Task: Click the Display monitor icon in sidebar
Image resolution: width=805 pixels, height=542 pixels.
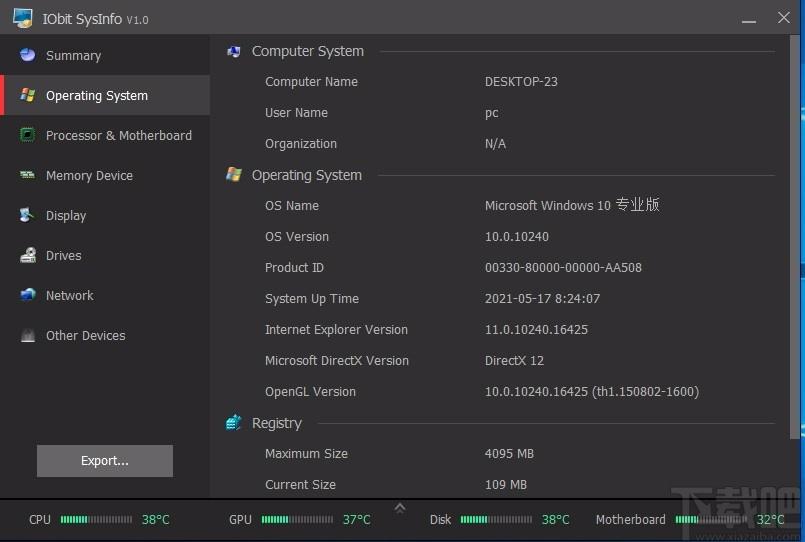Action: [27, 215]
